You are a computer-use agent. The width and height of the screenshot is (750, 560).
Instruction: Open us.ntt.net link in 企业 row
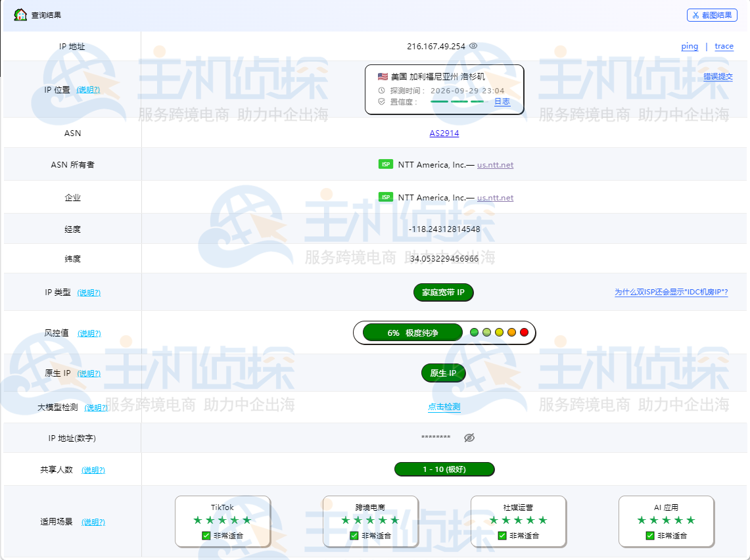[495, 198]
